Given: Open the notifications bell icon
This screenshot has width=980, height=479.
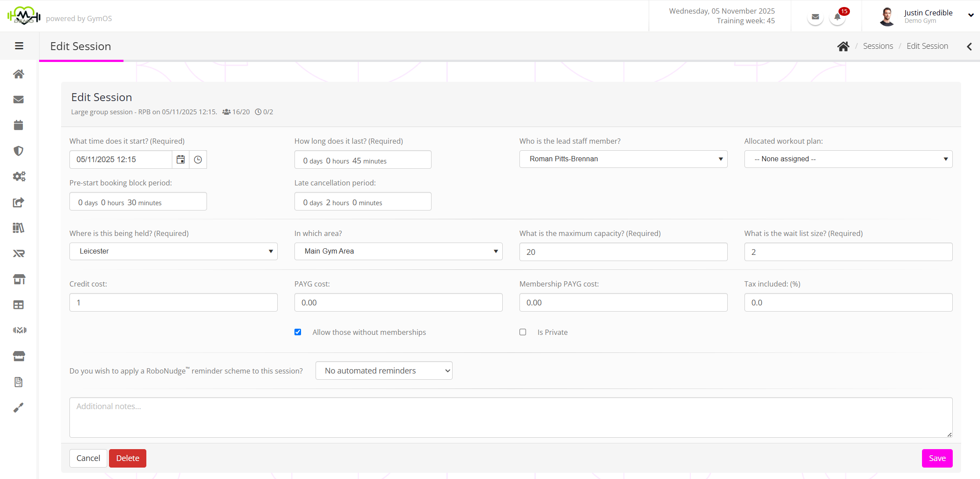Looking at the screenshot, I should pyautogui.click(x=837, y=17).
